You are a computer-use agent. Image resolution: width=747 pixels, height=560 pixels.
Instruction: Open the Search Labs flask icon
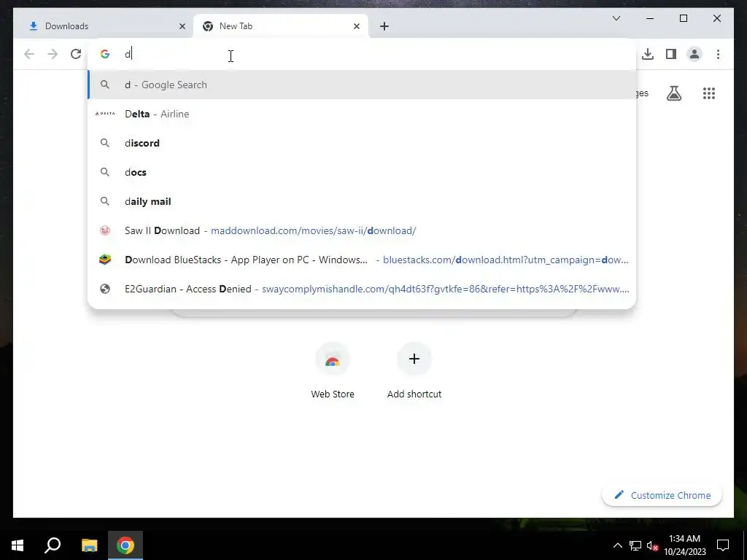click(x=673, y=93)
